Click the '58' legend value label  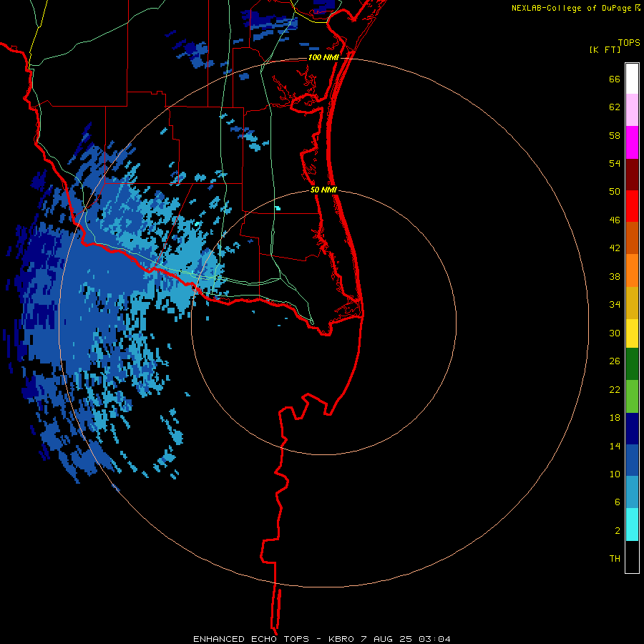pyautogui.click(x=615, y=135)
